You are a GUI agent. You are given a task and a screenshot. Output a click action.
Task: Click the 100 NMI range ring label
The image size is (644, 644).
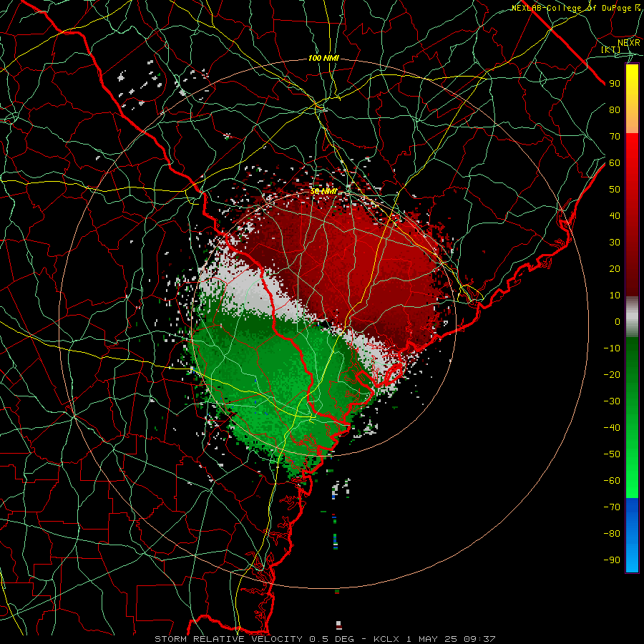click(x=323, y=58)
